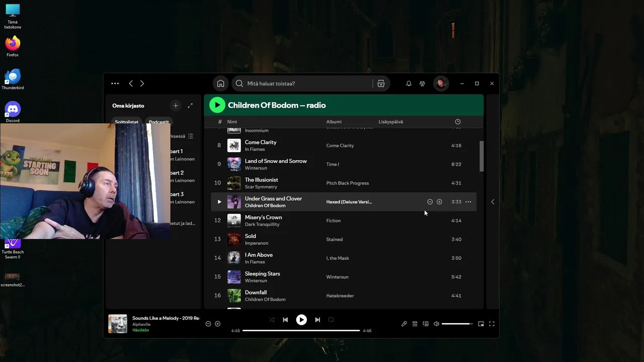Open the Sounds Like a Melody now-playing title
Image resolution: width=644 pixels, height=362 pixels.
(166, 318)
